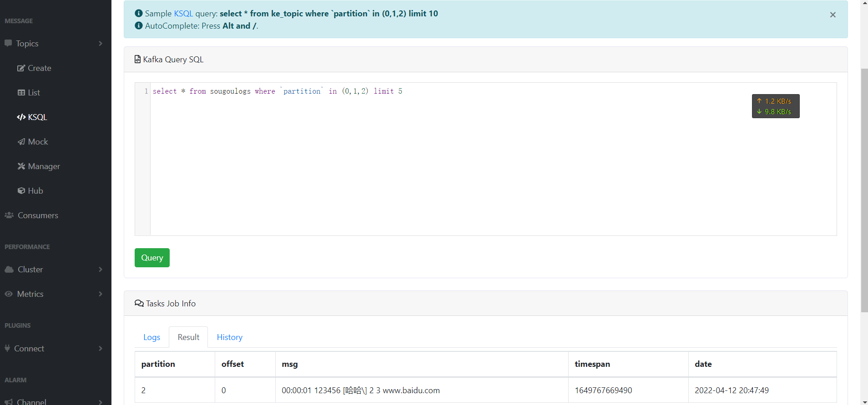Click the page vertical scrollbar thumb
Image resolution: width=868 pixels, height=405 pixels.
[x=864, y=190]
